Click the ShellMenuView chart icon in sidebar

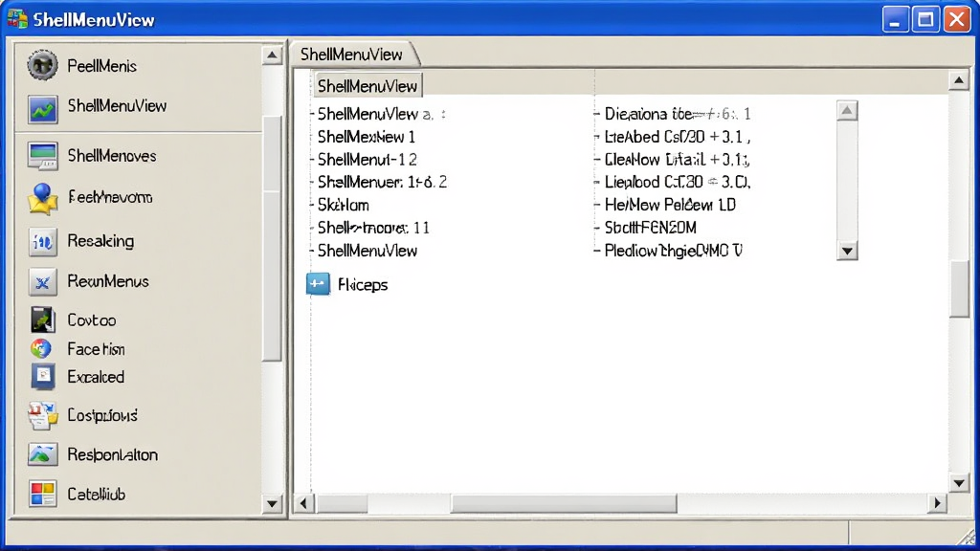[42, 109]
